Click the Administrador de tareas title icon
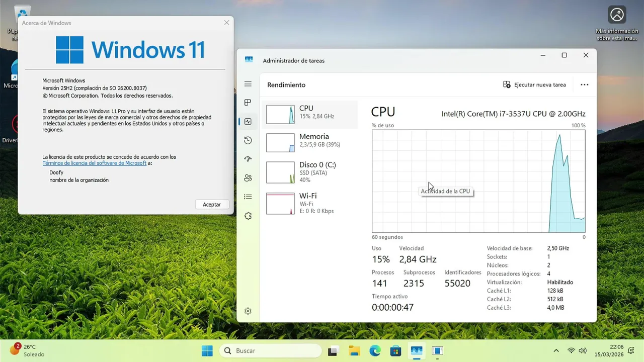The image size is (644, 362). click(249, 60)
